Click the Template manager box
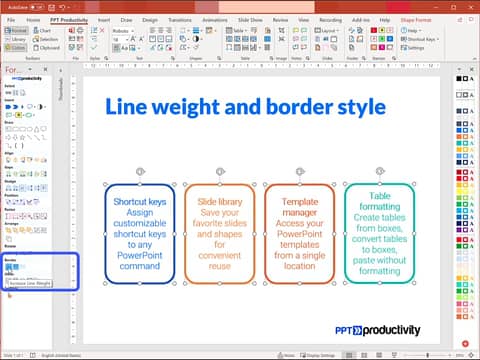 click(300, 234)
